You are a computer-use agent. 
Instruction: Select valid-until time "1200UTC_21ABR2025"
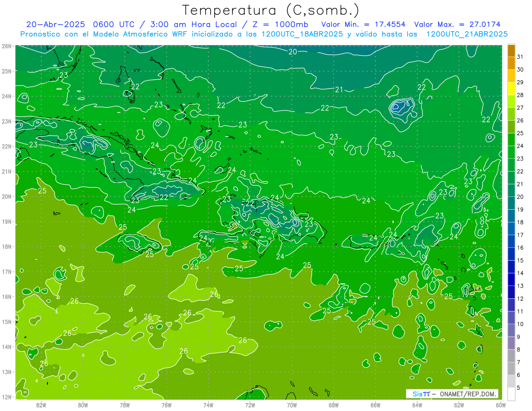(467, 34)
